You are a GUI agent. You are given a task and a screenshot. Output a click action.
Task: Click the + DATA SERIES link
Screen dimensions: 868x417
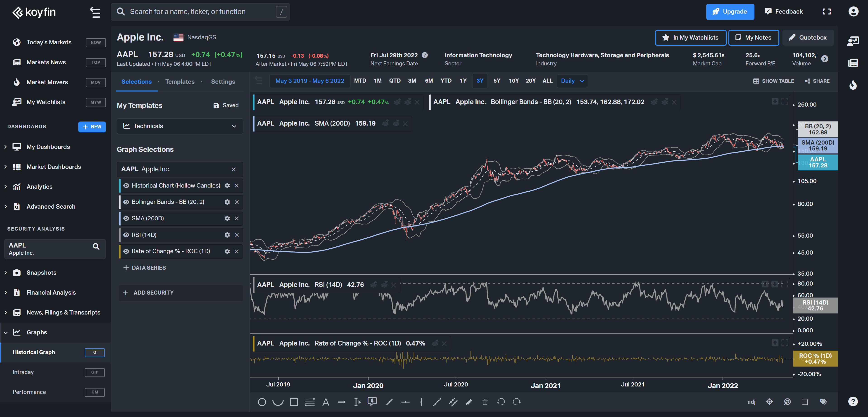(145, 268)
